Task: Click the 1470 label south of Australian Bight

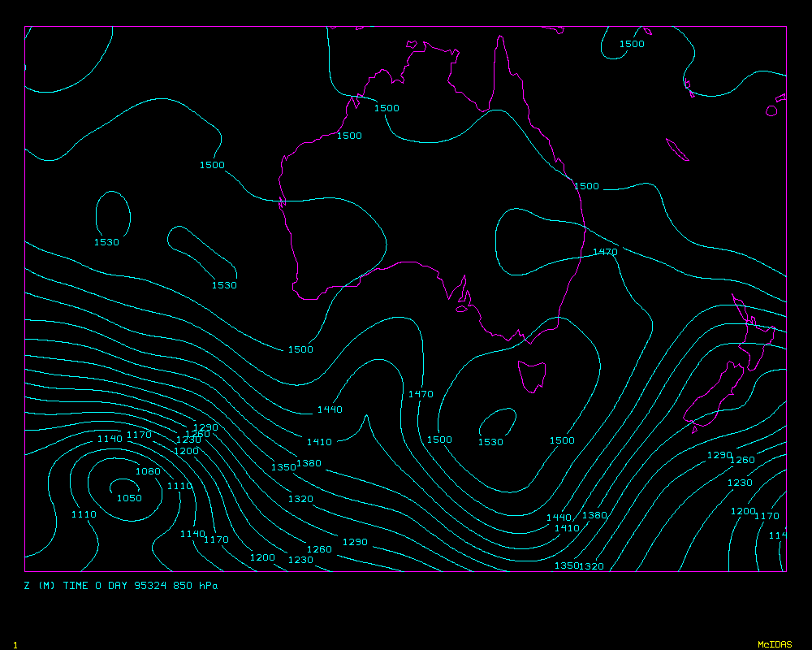Action: 421,394
